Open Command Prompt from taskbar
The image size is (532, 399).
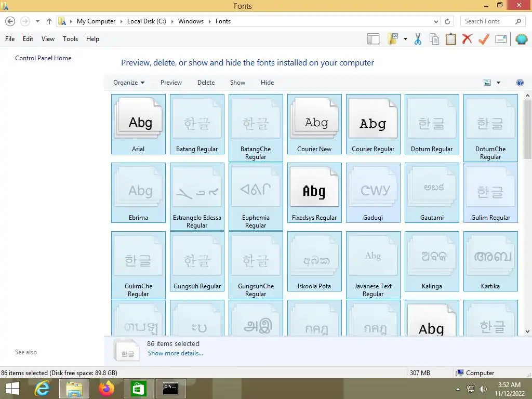pos(170,389)
